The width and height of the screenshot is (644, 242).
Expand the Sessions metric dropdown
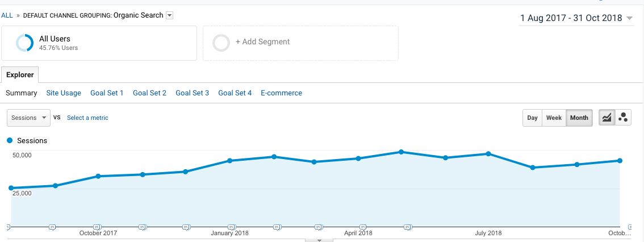point(28,118)
